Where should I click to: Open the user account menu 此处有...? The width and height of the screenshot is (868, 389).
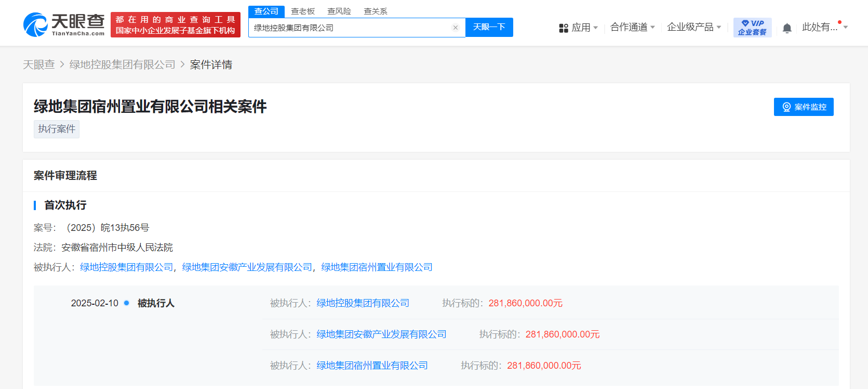click(825, 27)
